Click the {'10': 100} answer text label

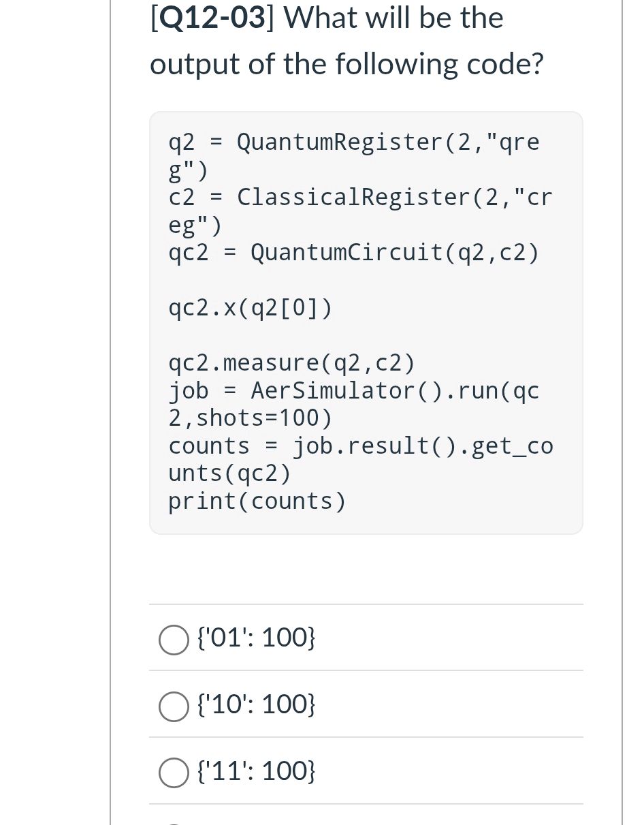256,704
